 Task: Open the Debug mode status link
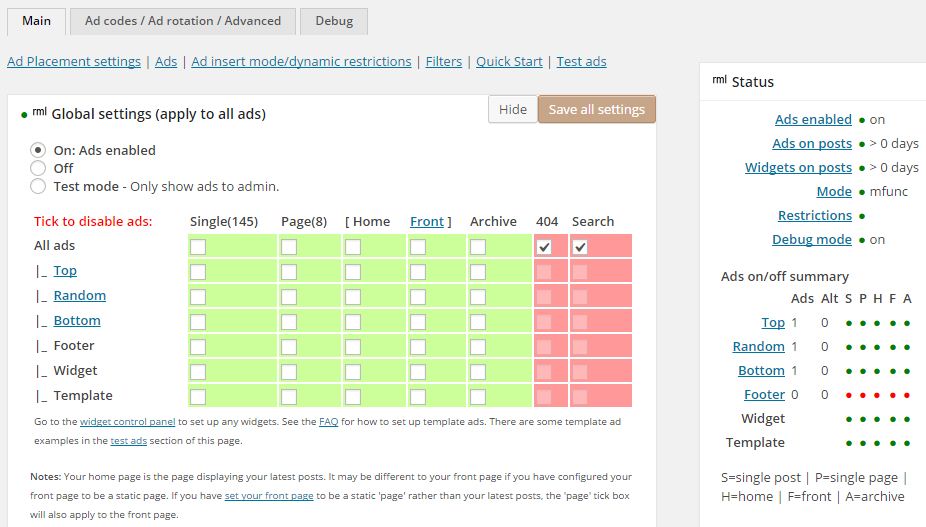(x=811, y=239)
